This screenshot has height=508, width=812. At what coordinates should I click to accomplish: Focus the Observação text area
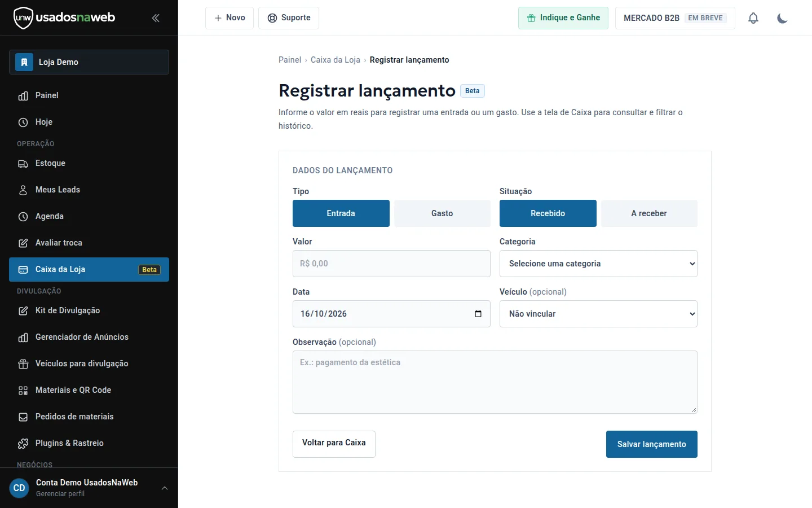(x=495, y=382)
